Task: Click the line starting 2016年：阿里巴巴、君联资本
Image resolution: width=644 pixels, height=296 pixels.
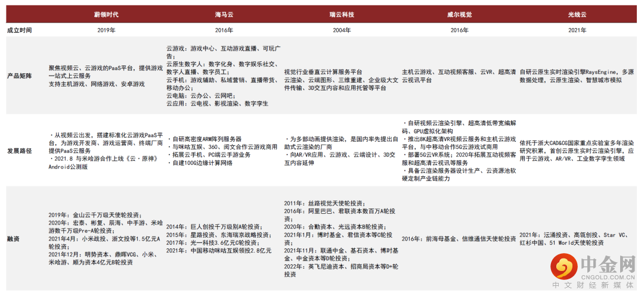Action: [340, 215]
